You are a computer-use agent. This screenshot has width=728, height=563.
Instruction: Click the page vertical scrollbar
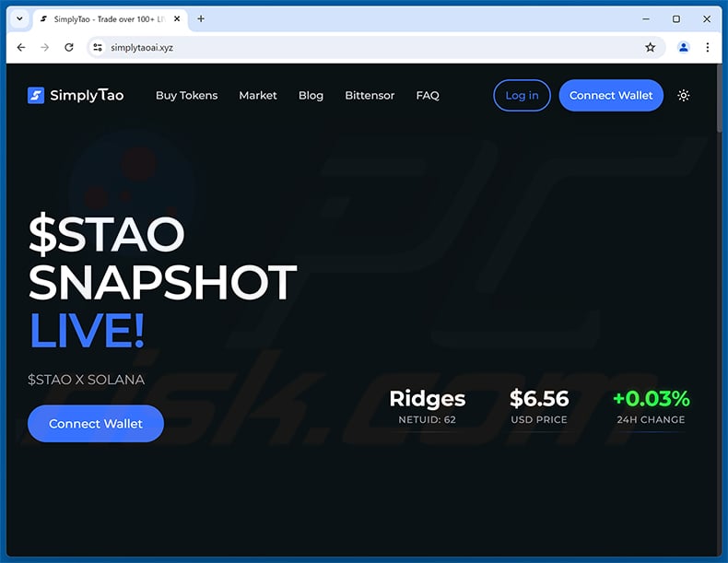(x=720, y=98)
